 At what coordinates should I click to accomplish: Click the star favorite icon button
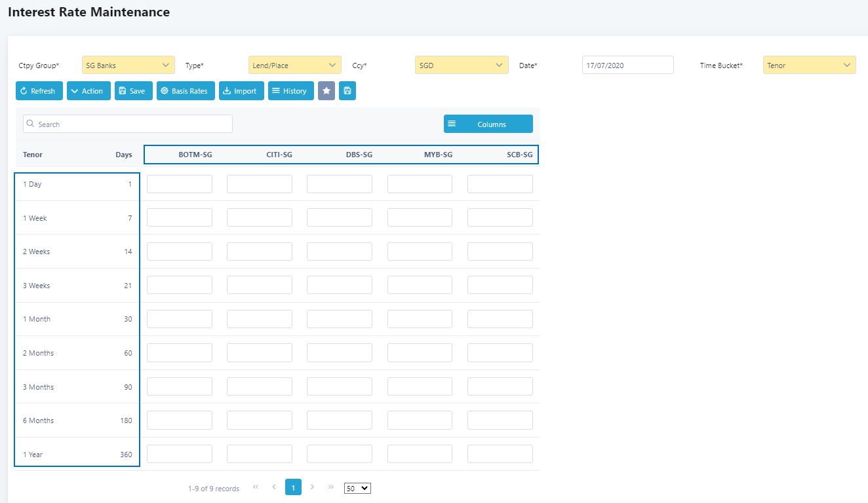click(x=326, y=91)
